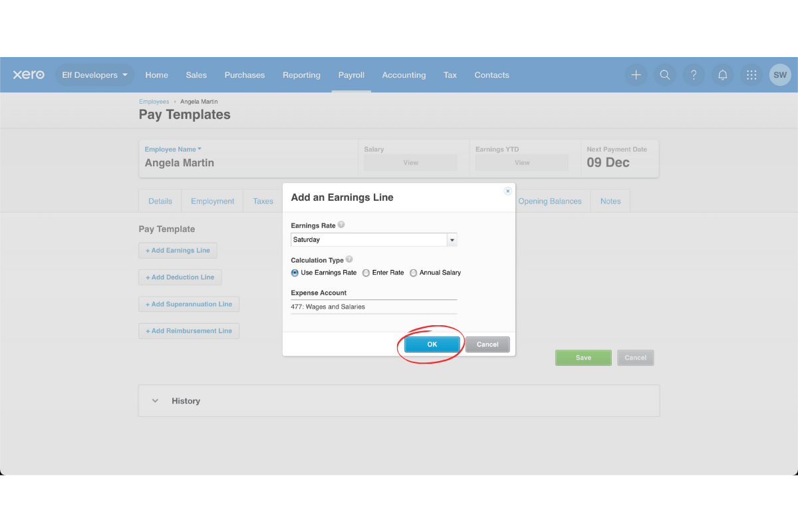Open the Payroll menu
The image size is (798, 532).
click(351, 75)
